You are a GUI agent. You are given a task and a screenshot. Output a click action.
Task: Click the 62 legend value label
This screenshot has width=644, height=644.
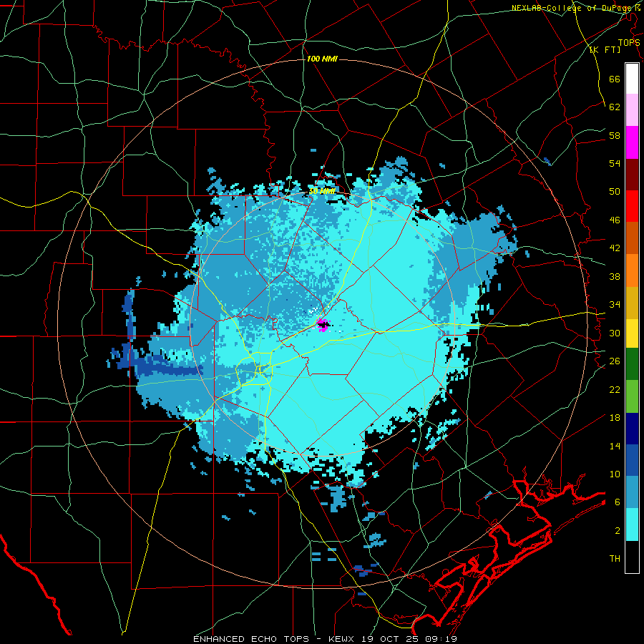(x=615, y=107)
